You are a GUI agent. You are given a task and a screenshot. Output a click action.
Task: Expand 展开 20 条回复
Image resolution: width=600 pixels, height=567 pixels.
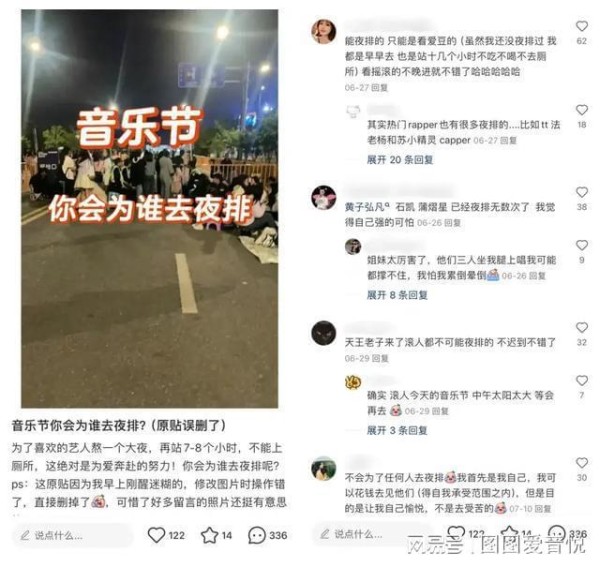(400, 160)
